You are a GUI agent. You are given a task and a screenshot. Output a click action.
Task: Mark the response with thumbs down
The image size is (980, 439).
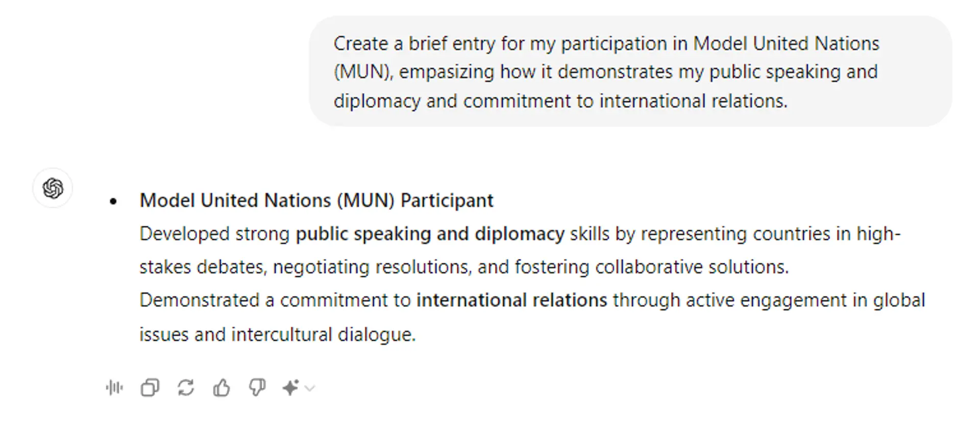[x=257, y=388]
